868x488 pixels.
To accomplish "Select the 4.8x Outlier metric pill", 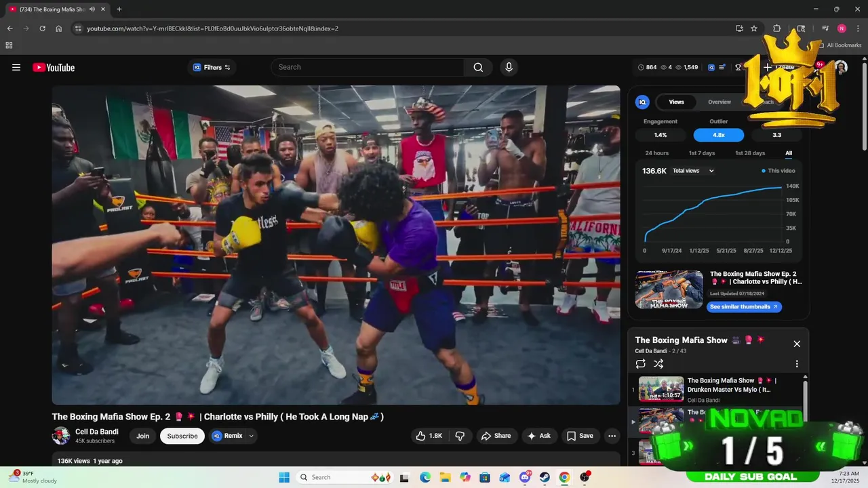I will (719, 135).
